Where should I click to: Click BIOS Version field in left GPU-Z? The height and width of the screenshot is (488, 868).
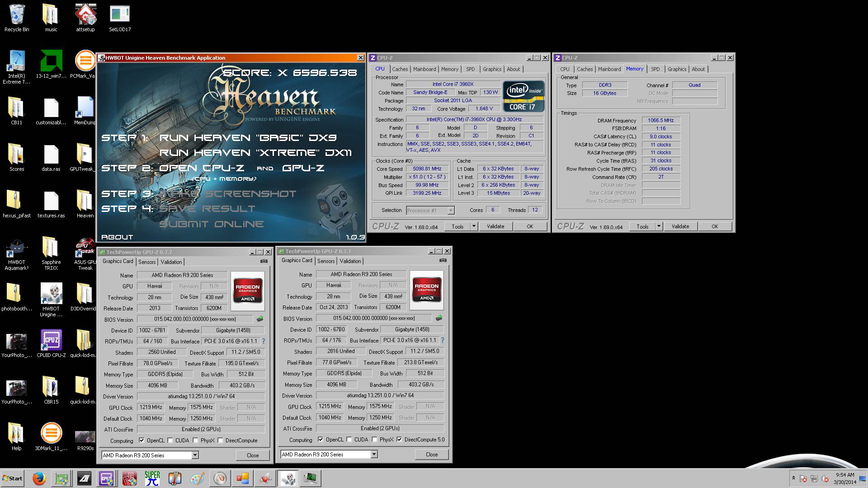(195, 319)
